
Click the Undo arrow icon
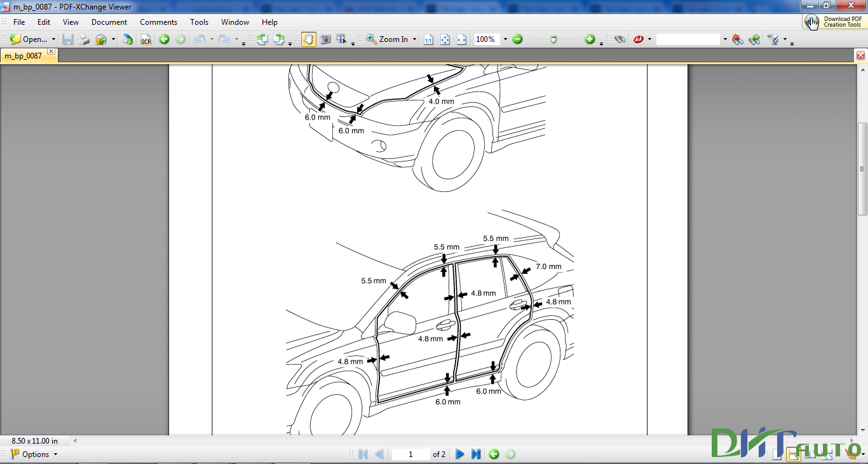coord(200,39)
